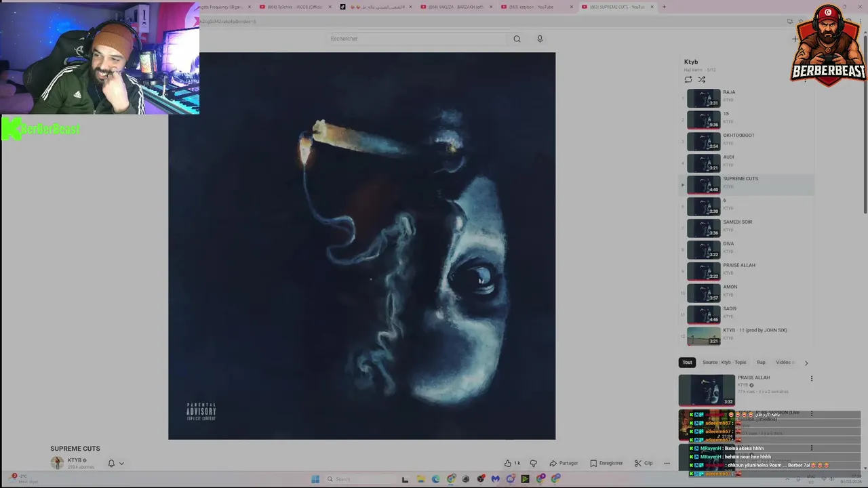Image resolution: width=868 pixels, height=488 pixels.
Task: Open a new browser tab
Action: point(664,7)
